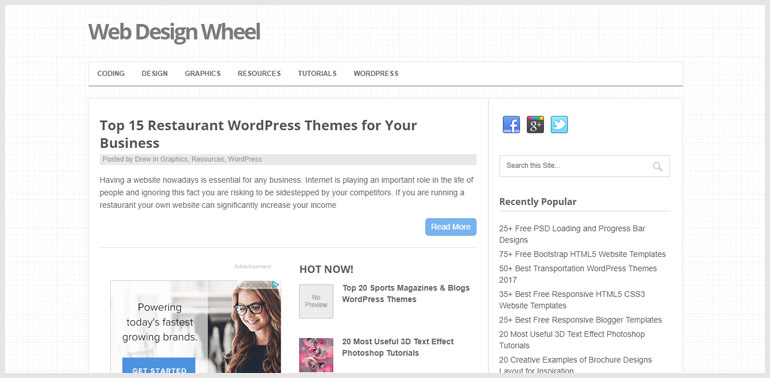Click the pink 3D text effect thumbnail
This screenshot has width=770, height=378.
pyautogui.click(x=316, y=355)
